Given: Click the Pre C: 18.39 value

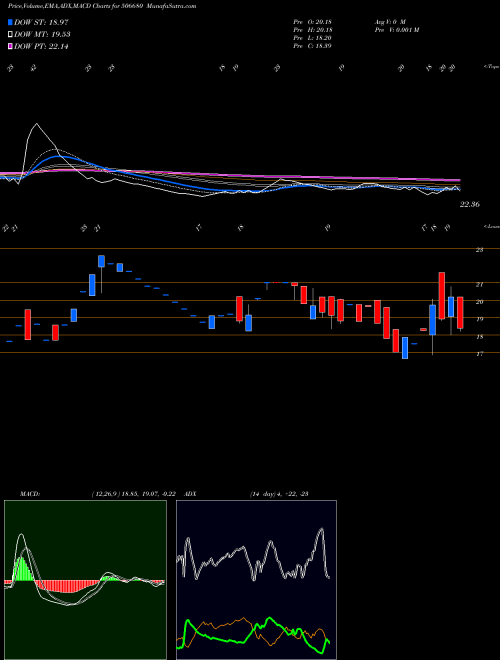Looking at the screenshot, I should 313,46.
